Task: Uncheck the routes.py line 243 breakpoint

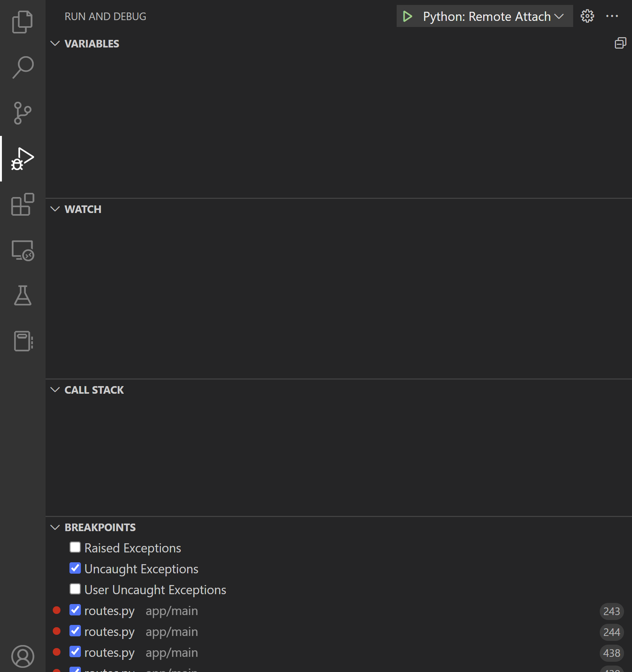Action: click(x=75, y=610)
